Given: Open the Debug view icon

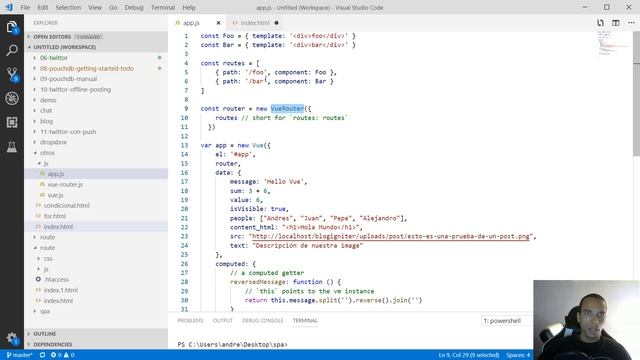Looking at the screenshot, I should tap(12, 98).
